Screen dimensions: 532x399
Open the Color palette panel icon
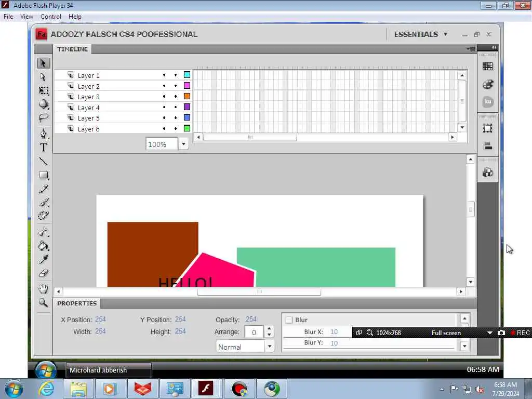tap(487, 84)
